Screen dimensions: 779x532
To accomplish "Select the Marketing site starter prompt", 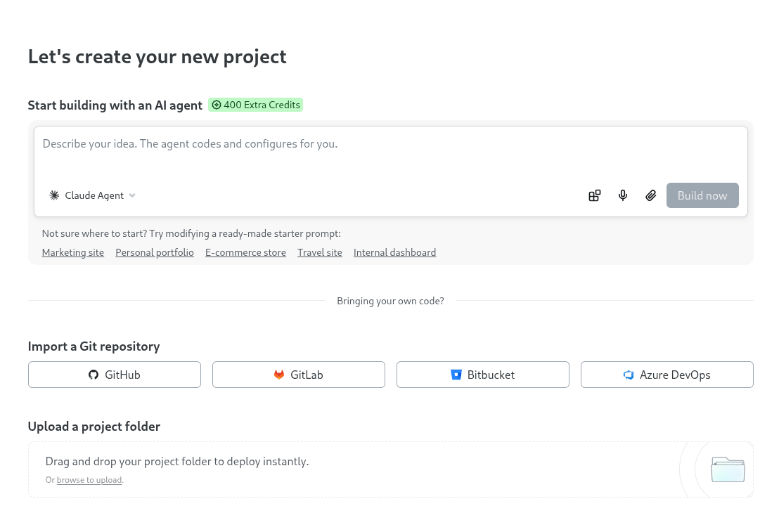I will [72, 252].
